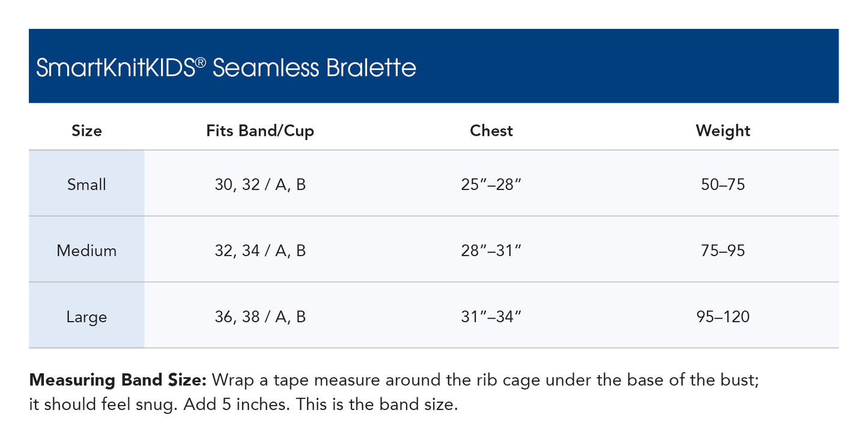Select the 75–95 weight value
The image size is (868, 440).
723,250
